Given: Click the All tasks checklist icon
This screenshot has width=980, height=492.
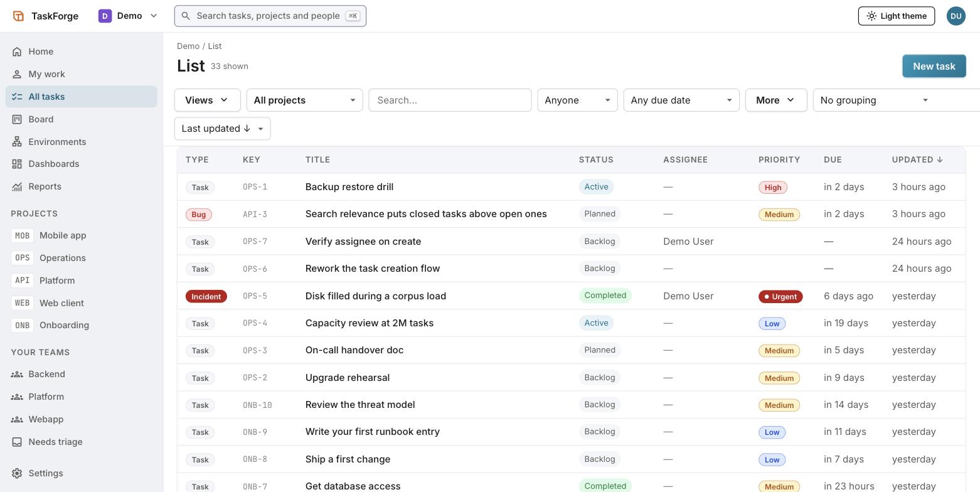Looking at the screenshot, I should tap(17, 97).
